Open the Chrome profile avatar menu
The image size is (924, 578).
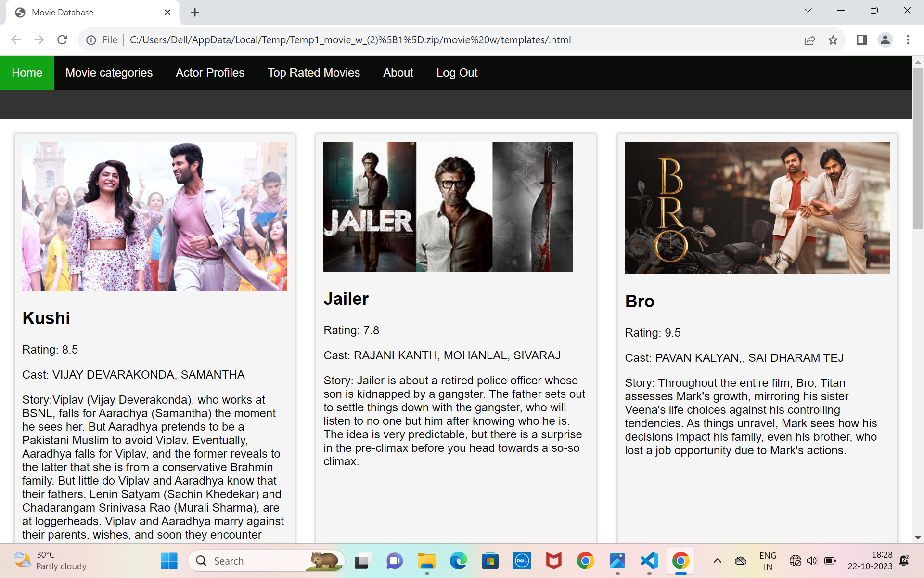pos(885,40)
